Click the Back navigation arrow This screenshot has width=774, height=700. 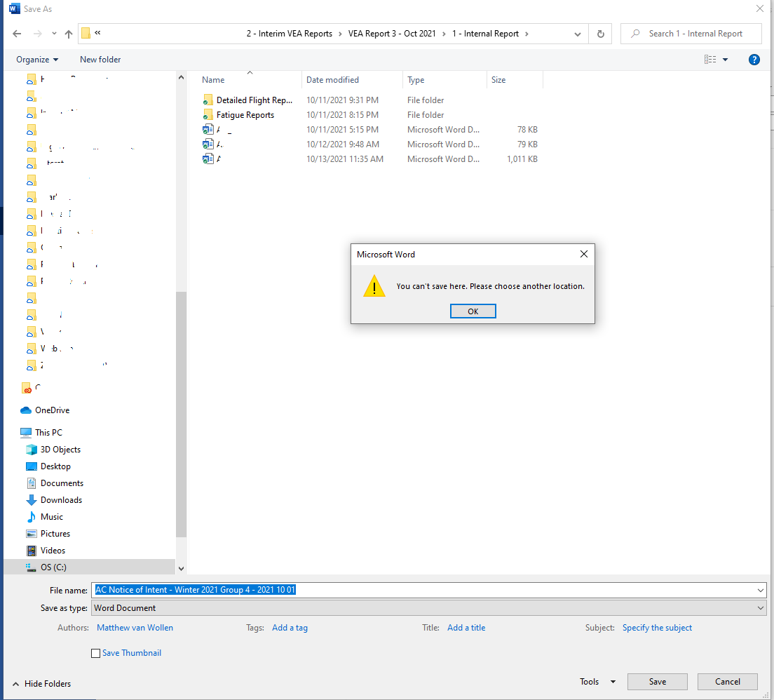tap(17, 34)
